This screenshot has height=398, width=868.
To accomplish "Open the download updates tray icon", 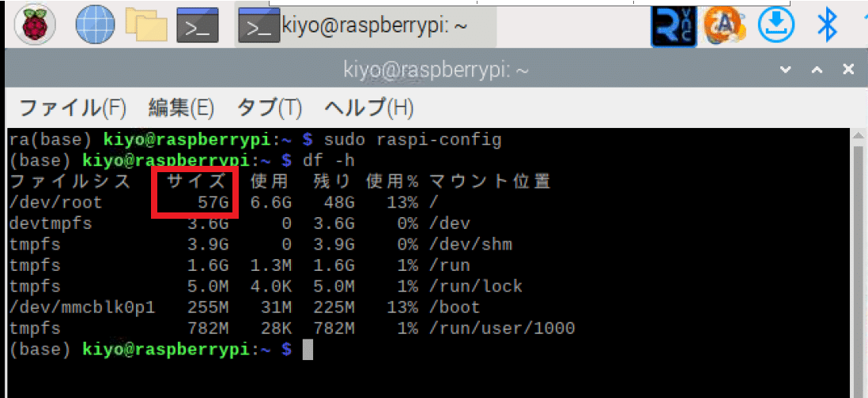I will click(776, 24).
